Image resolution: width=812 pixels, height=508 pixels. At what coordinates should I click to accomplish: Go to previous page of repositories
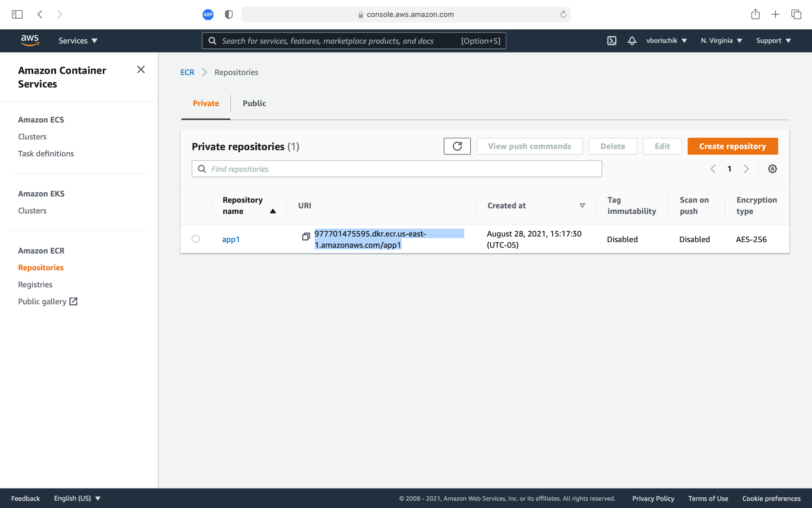[x=713, y=169]
